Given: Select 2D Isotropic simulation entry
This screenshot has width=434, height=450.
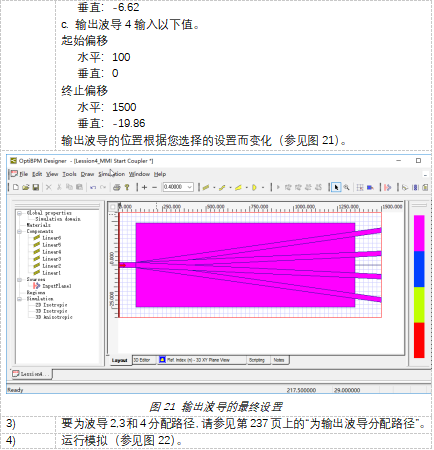Looking at the screenshot, I should [x=51, y=305].
